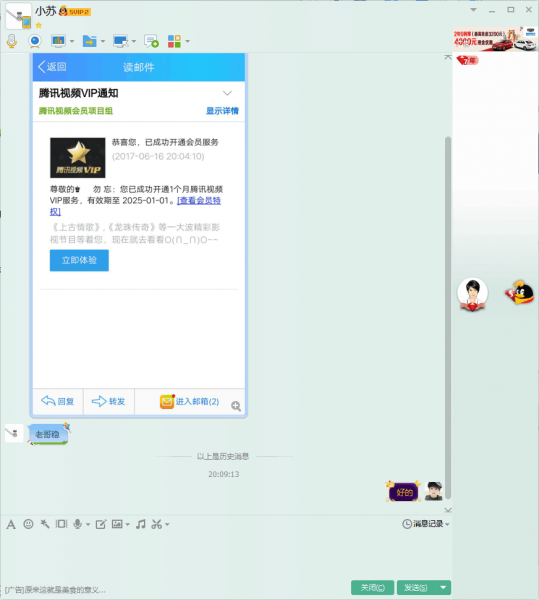Image resolution: width=539 pixels, height=600 pixels.
Task: Expand the presentation demo dropdown arrow
Action: tap(72, 41)
